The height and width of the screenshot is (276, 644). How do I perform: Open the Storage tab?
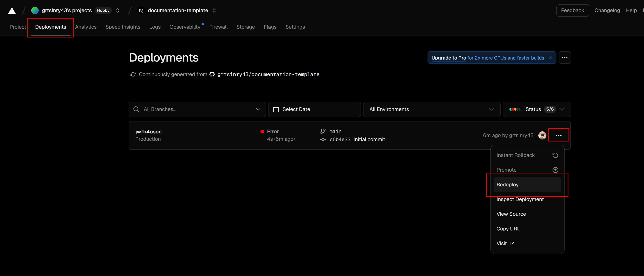point(246,27)
